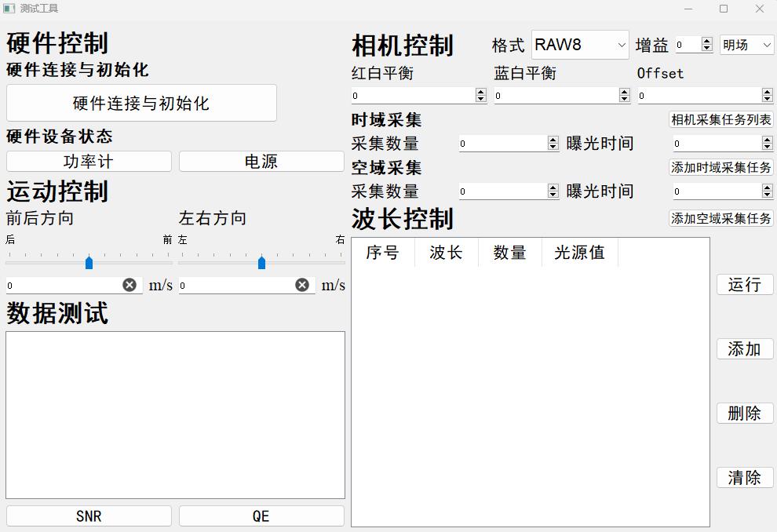The width and height of the screenshot is (777, 532).
Task: Click the 光源值 column header
Action: click(579, 253)
